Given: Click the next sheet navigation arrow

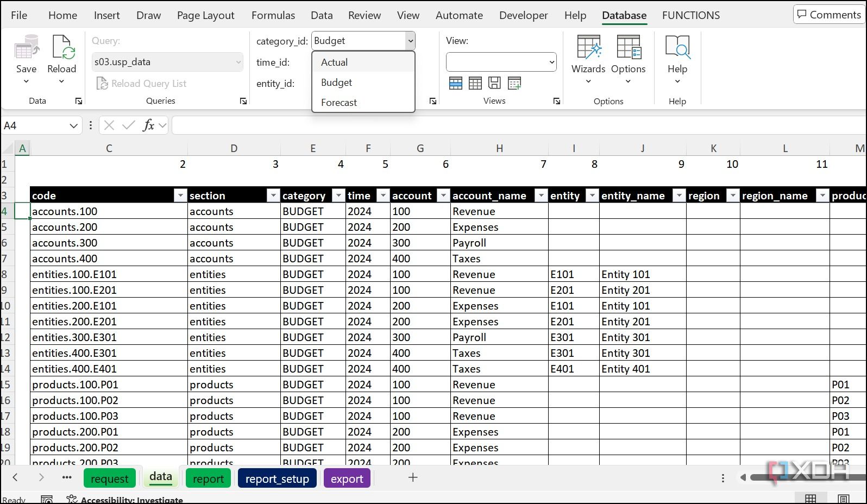Looking at the screenshot, I should pyautogui.click(x=41, y=477).
